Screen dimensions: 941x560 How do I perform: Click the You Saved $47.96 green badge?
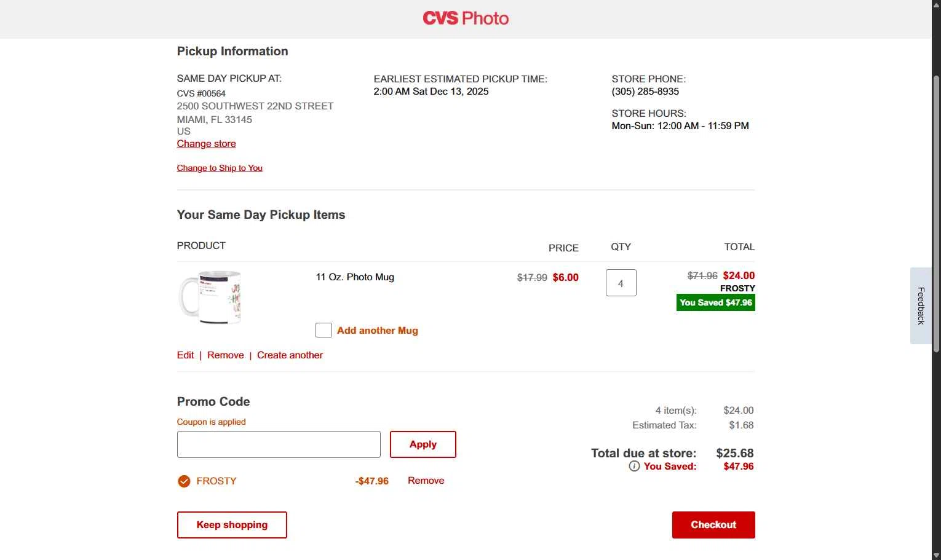pyautogui.click(x=716, y=302)
